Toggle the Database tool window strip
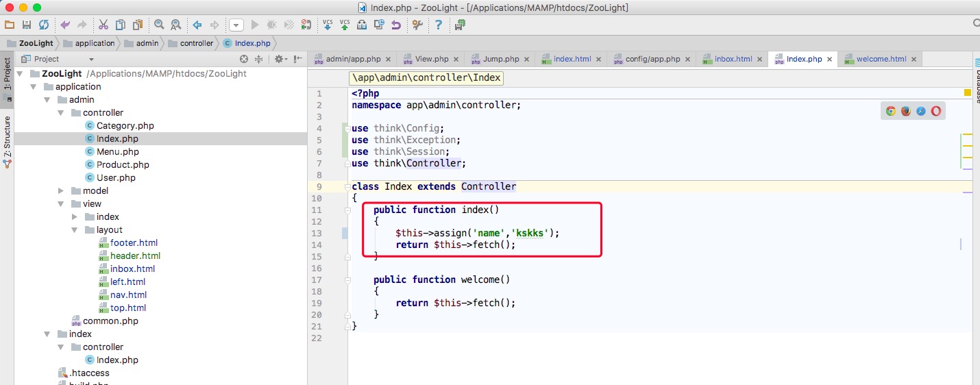Viewport: 980px width, 385px height. coord(975,81)
